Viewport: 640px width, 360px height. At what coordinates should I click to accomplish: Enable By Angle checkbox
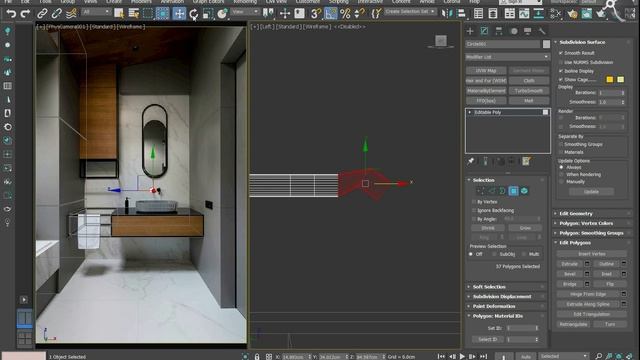474,219
